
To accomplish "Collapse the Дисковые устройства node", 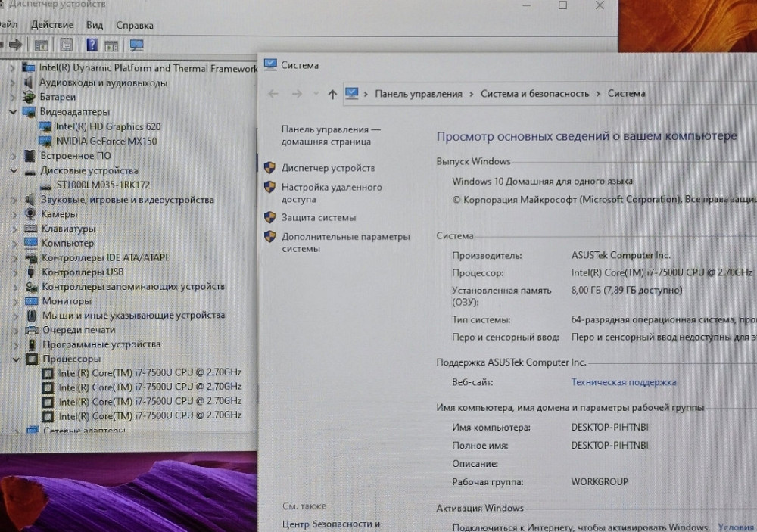I will (14, 170).
